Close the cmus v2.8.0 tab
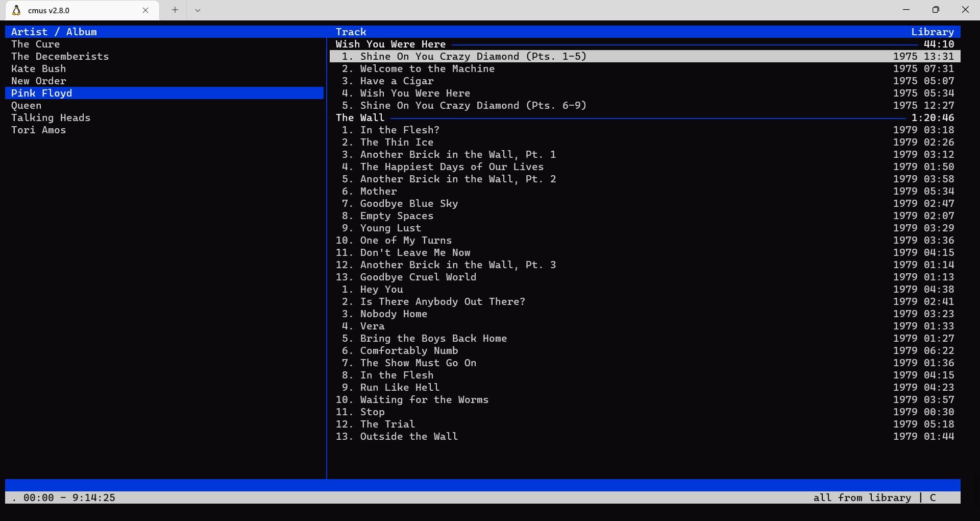Screen dimensions: 980x521 pyautogui.click(x=145, y=10)
